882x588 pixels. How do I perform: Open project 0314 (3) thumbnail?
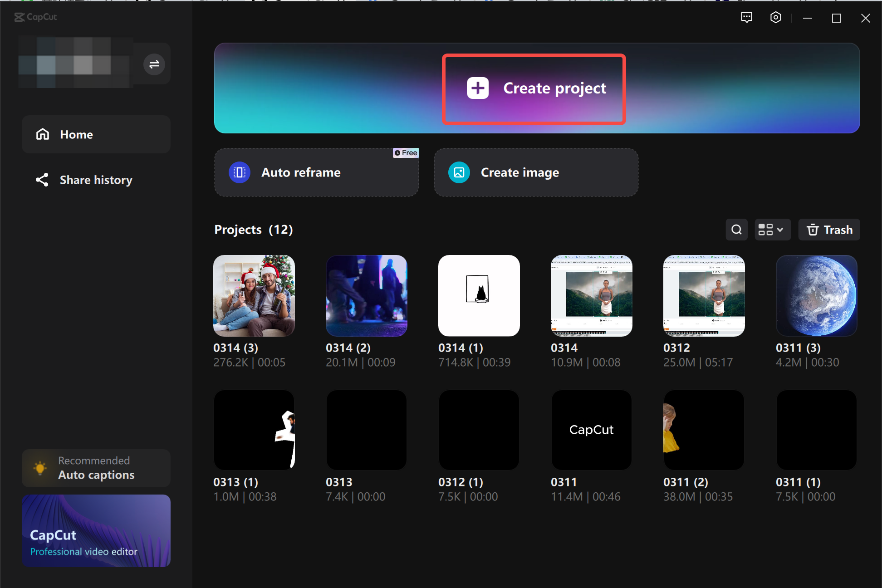(x=254, y=295)
